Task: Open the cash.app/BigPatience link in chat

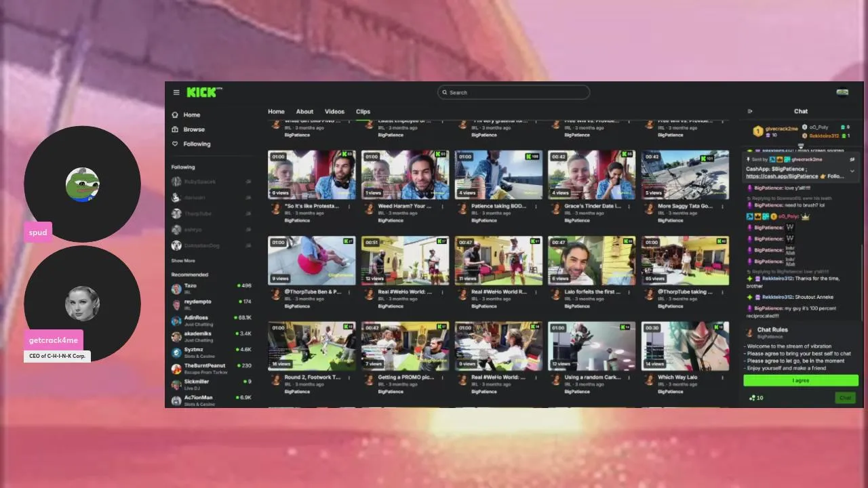Action: click(x=782, y=176)
